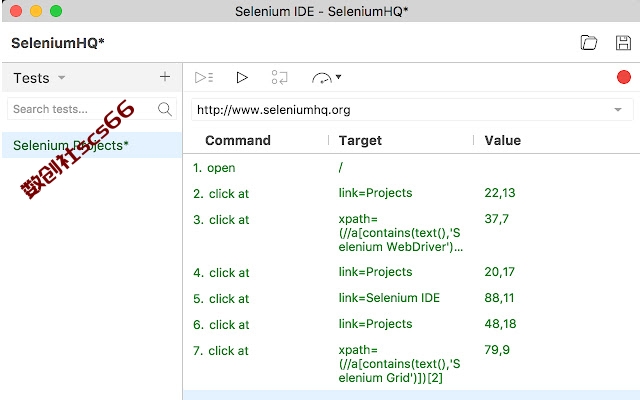Select command row 6 click at
This screenshot has height=400, width=640.
[x=411, y=324]
